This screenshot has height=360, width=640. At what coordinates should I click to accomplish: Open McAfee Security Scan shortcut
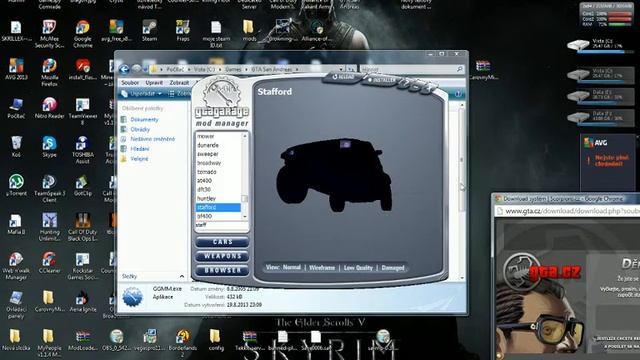(x=49, y=33)
